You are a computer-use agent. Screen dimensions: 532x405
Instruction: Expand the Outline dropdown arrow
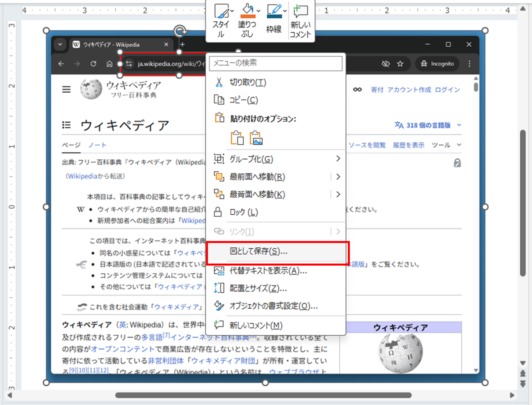click(285, 11)
